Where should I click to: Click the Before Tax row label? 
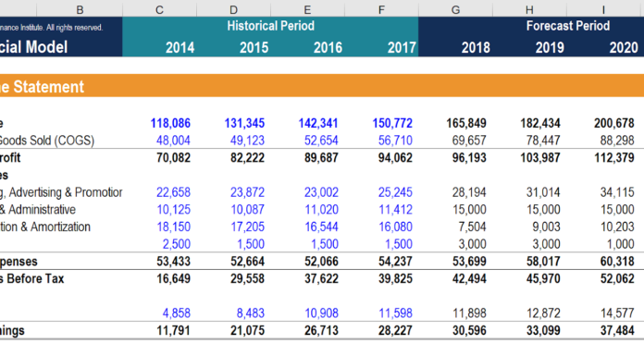tap(35, 278)
